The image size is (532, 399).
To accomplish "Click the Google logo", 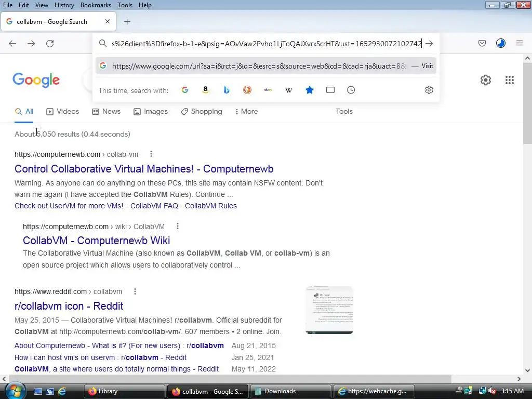I will pyautogui.click(x=36, y=80).
